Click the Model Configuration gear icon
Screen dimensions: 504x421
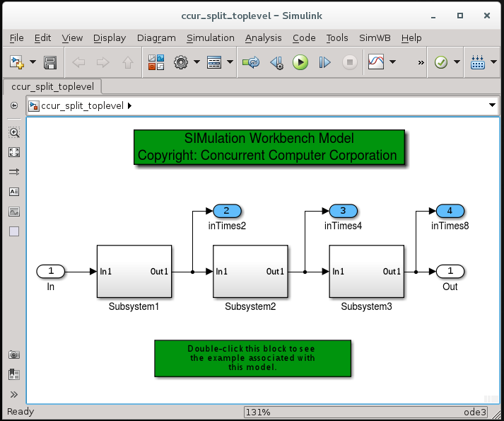[x=181, y=63]
